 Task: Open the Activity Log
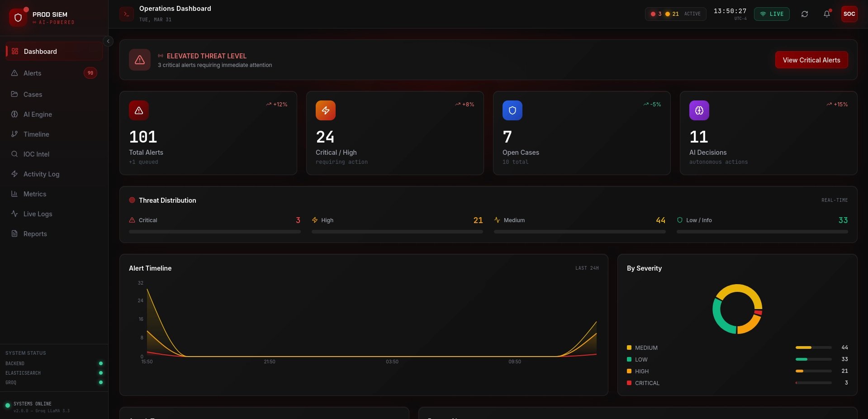click(54, 174)
